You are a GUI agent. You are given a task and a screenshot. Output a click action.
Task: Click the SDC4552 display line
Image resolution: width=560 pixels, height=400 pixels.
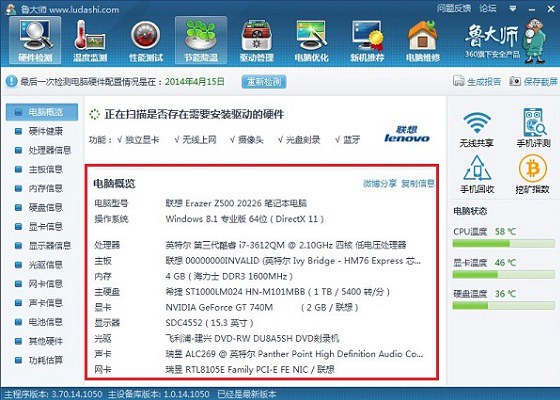(x=209, y=323)
